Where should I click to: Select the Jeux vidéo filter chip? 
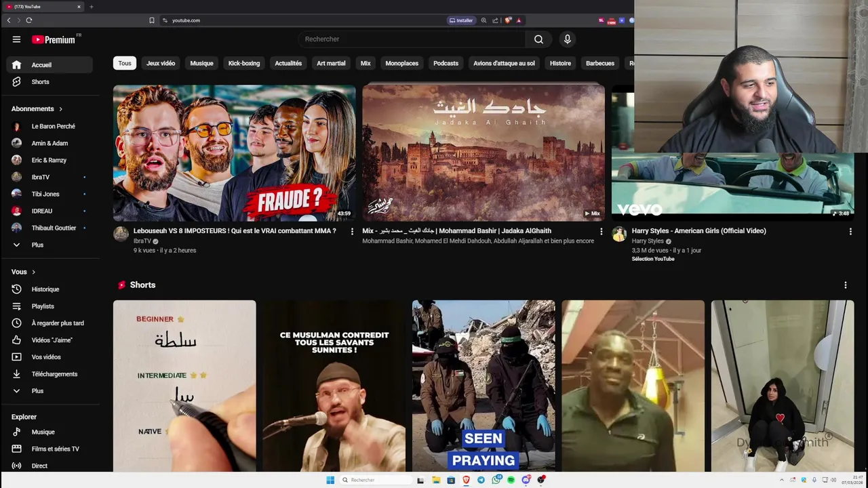tap(161, 64)
